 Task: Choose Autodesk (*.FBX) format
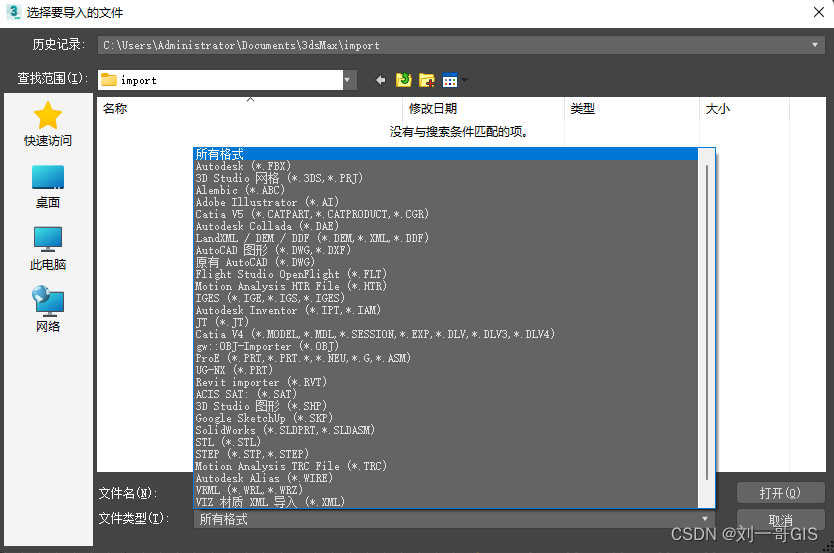(x=446, y=166)
